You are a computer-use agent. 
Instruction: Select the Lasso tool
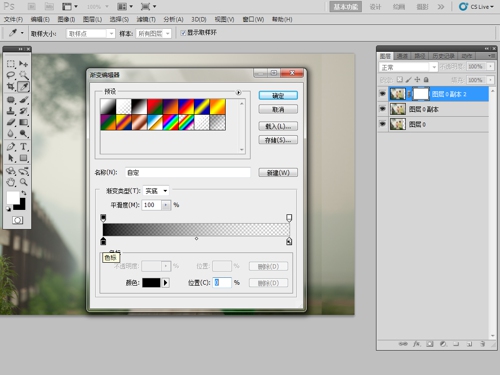11,75
